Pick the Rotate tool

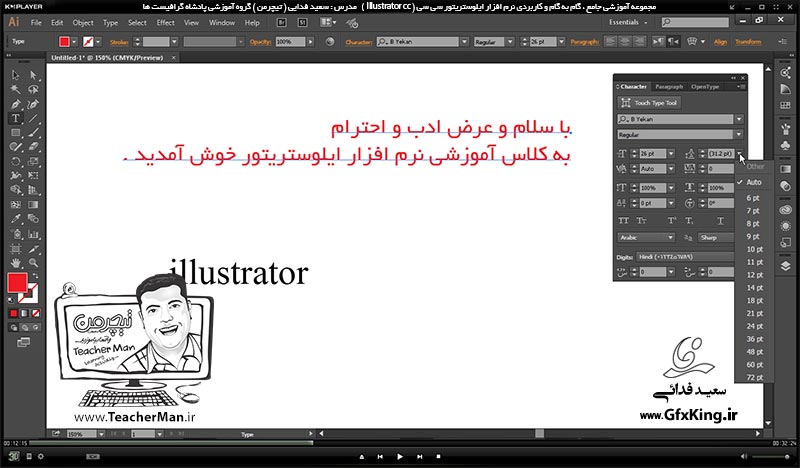point(16,161)
